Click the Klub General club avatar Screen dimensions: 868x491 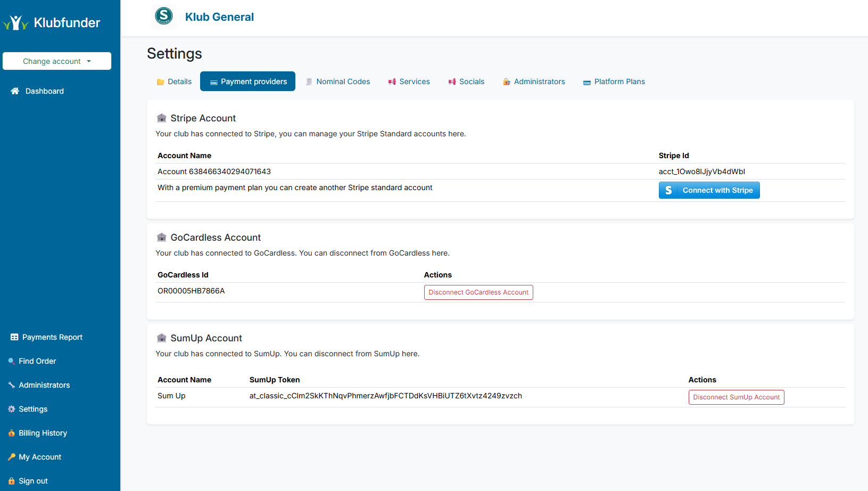click(163, 17)
